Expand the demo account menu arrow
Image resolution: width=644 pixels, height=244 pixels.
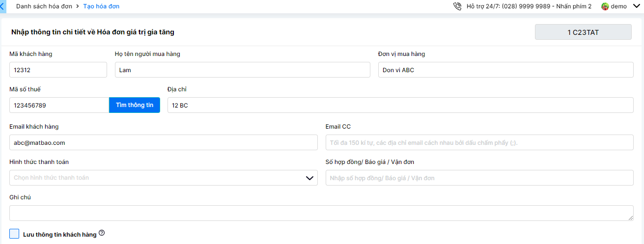637,6
